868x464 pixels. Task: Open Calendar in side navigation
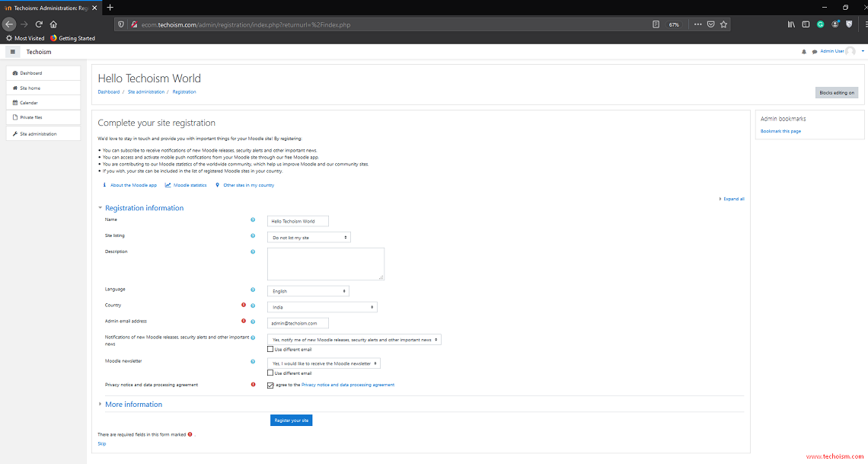(43, 103)
